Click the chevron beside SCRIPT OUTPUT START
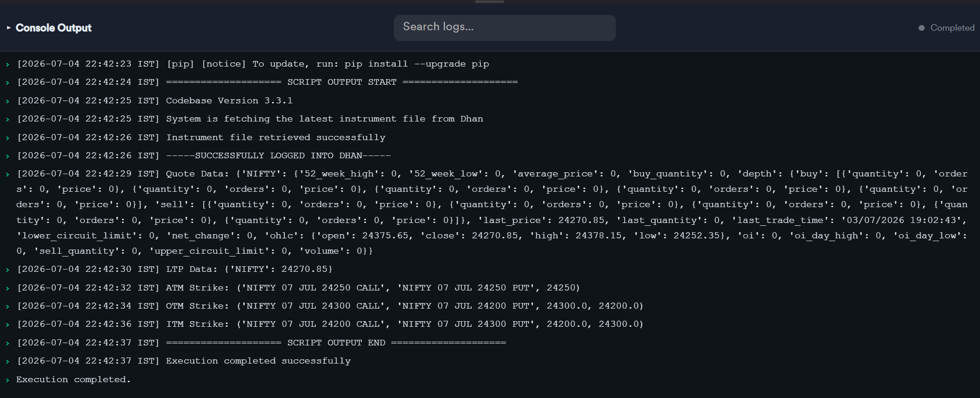 7,83
